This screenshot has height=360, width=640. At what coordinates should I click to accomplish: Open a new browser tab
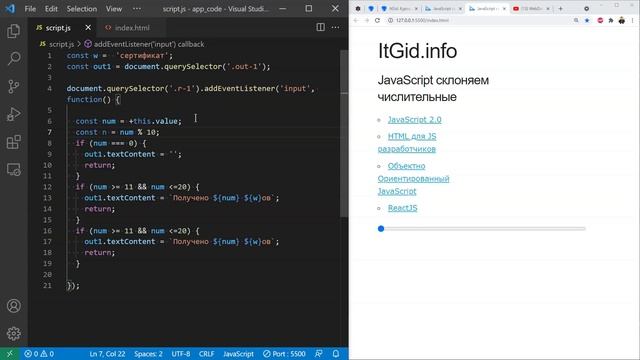pos(560,8)
